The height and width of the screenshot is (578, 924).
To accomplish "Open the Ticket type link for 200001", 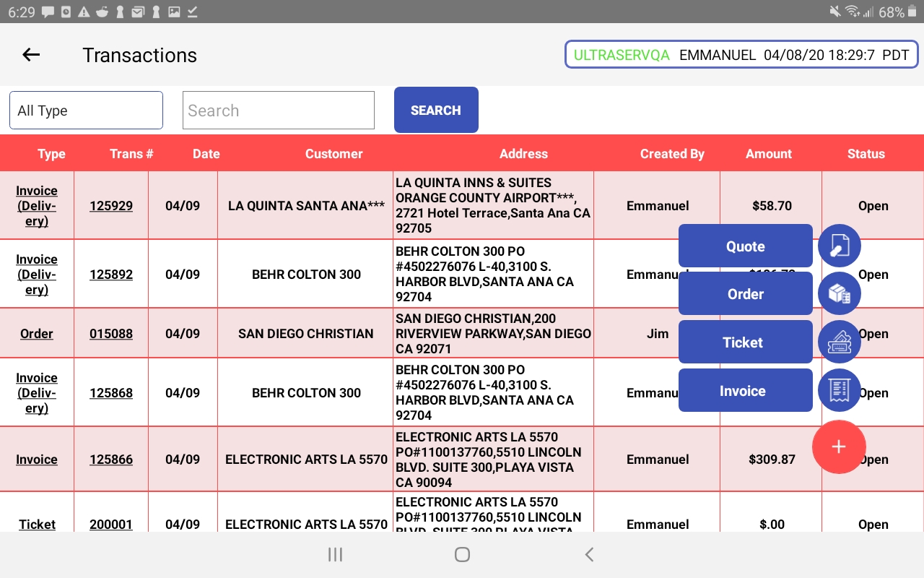I will point(37,525).
